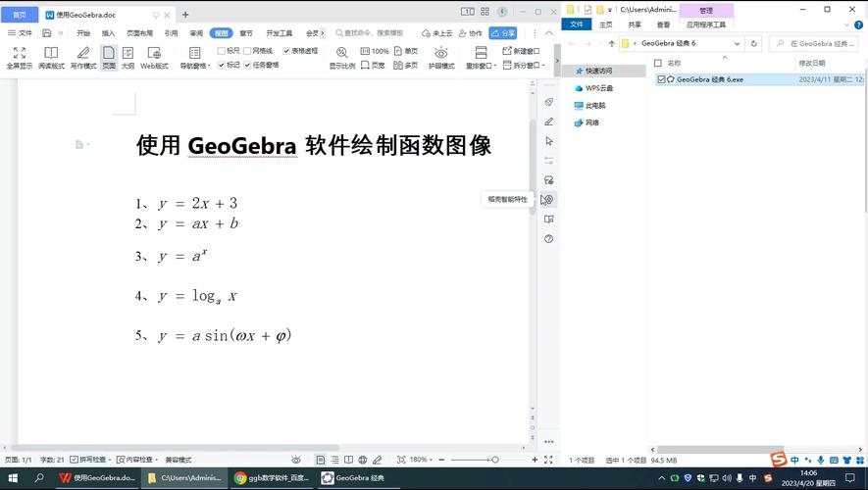Click fit-page icon beside 180% zoom
This screenshot has width=868, height=490.
point(401,460)
